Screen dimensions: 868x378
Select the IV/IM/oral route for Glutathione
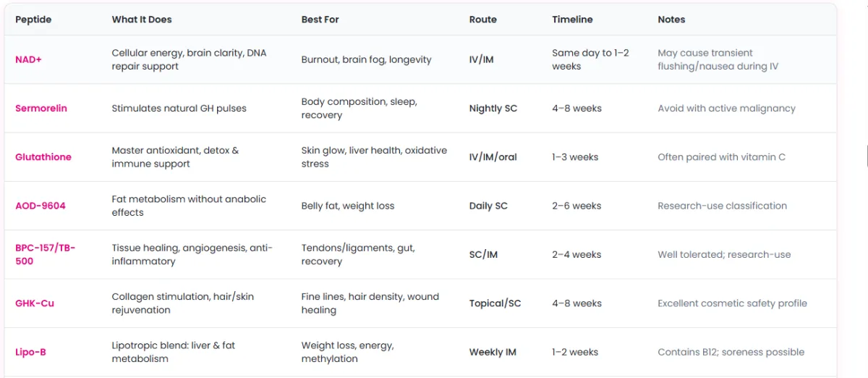[493, 157]
